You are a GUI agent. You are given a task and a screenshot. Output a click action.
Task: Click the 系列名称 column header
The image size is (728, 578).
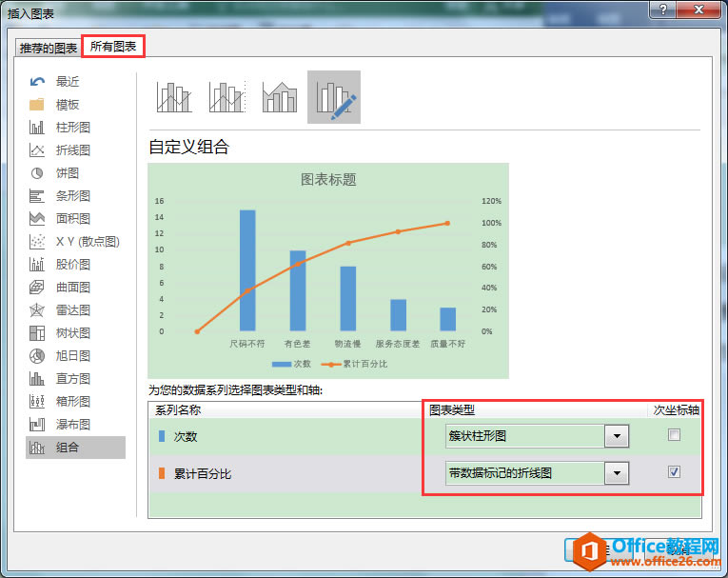178,409
